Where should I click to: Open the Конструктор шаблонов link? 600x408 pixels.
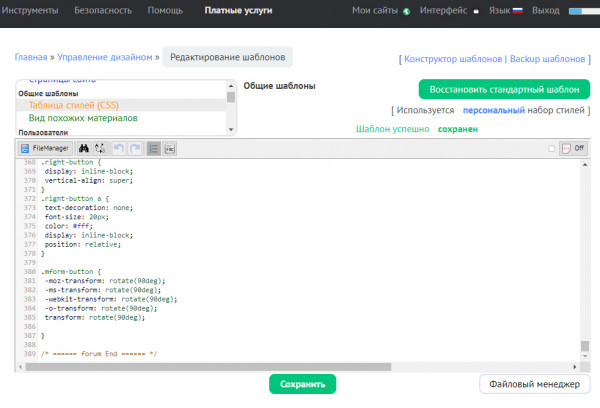453,59
